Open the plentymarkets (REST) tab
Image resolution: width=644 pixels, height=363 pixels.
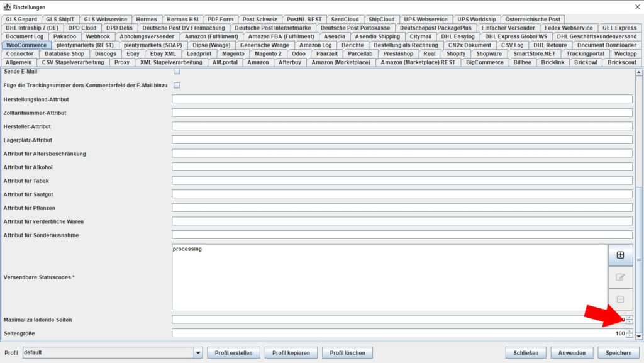(85, 45)
